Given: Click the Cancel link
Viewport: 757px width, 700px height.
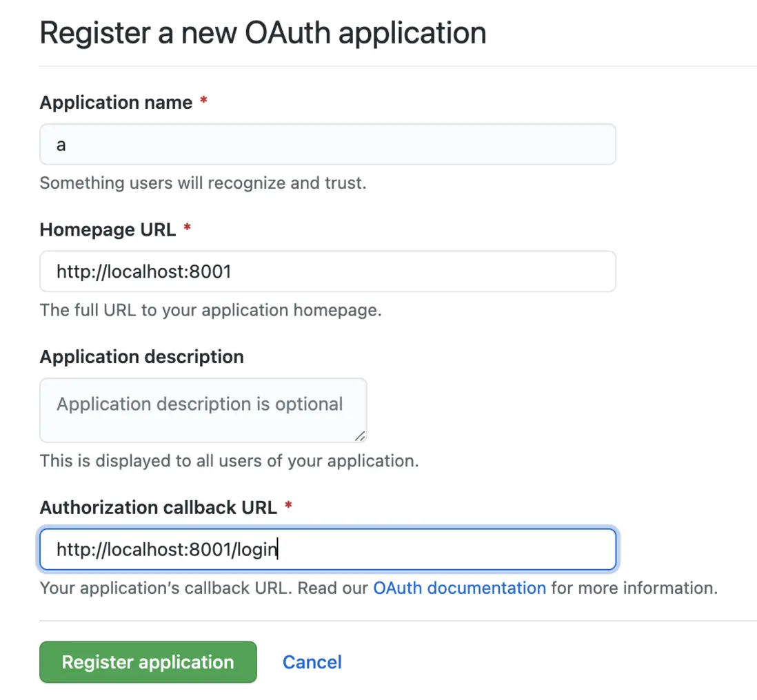Looking at the screenshot, I should pyautogui.click(x=312, y=662).
